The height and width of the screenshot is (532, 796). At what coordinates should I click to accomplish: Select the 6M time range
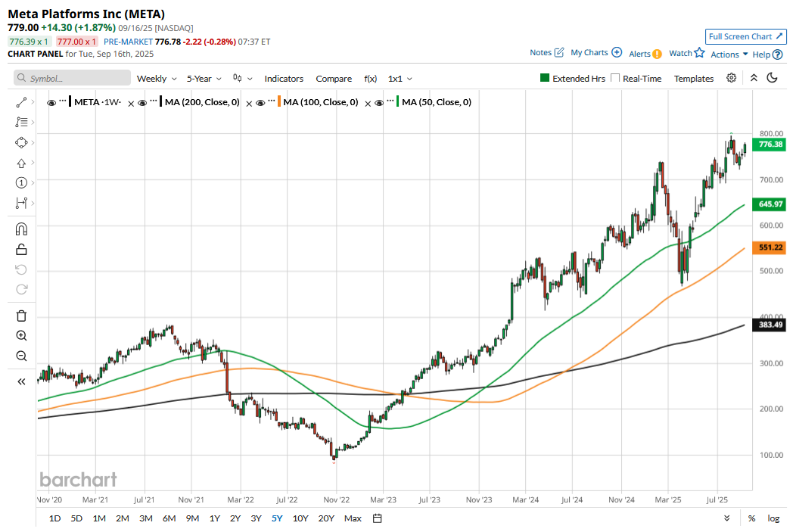pos(169,518)
